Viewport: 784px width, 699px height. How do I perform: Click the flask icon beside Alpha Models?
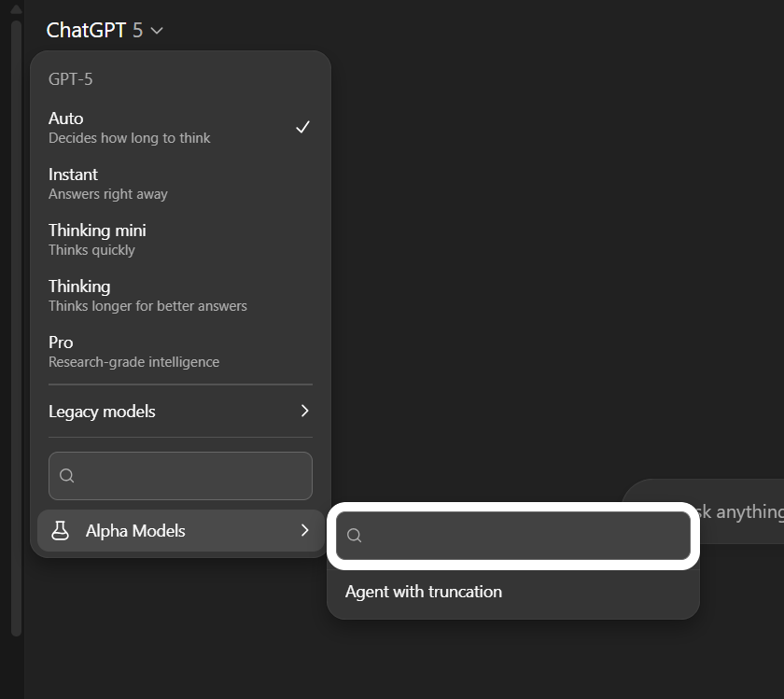[60, 530]
